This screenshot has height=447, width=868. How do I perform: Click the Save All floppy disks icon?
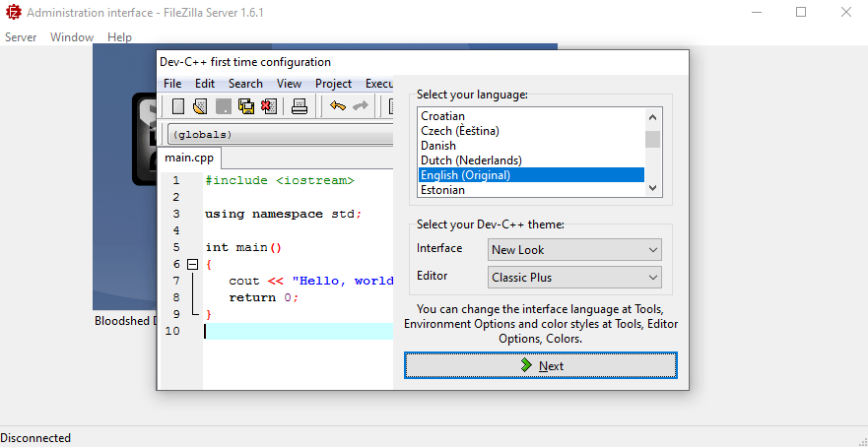245,105
